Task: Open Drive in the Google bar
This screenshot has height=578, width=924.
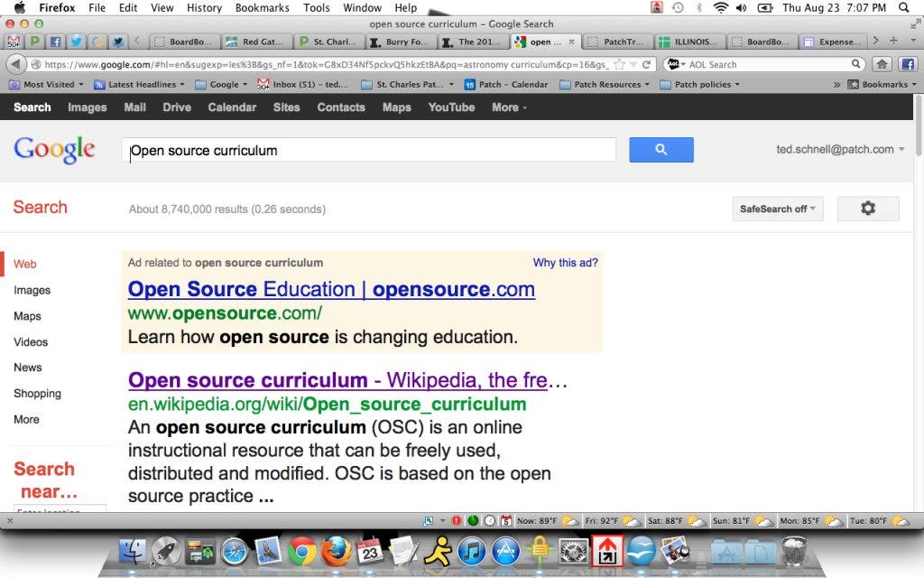Action: [177, 107]
